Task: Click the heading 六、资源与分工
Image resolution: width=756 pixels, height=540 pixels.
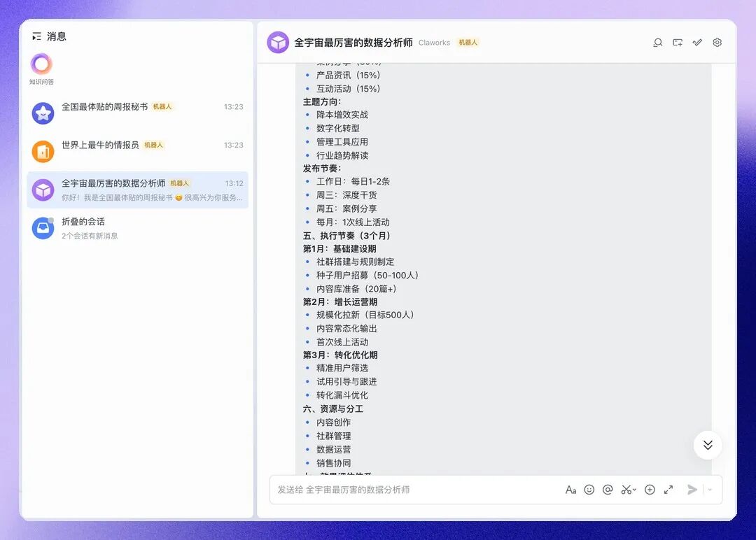Action: click(x=332, y=408)
